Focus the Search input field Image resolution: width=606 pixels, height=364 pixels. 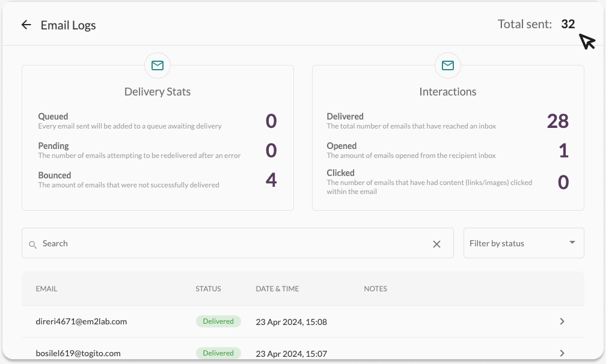pyautogui.click(x=234, y=243)
